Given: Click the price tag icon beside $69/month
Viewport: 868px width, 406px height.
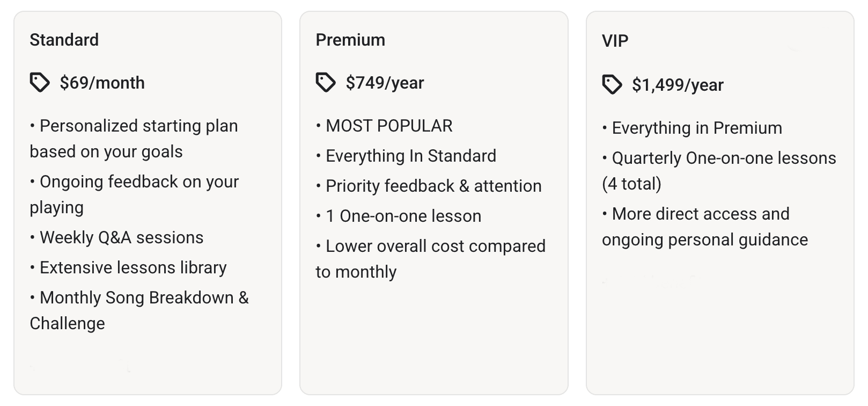Looking at the screenshot, I should coord(40,83).
